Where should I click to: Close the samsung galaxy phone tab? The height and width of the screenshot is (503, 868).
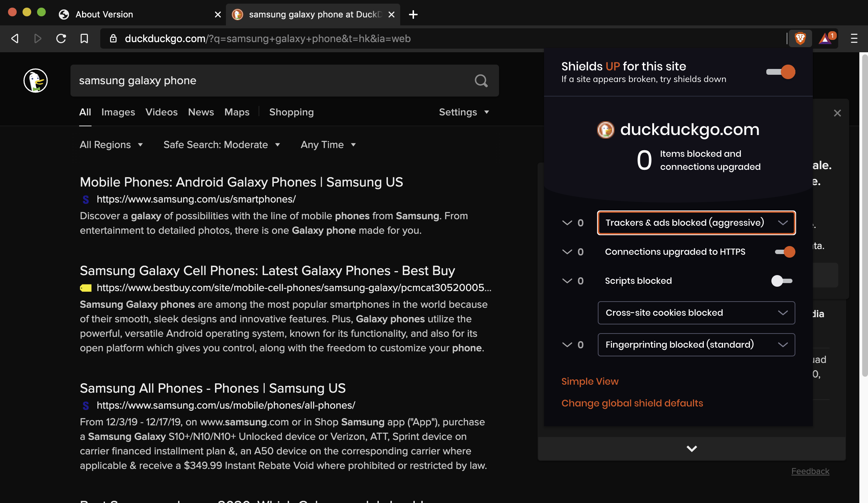(392, 15)
